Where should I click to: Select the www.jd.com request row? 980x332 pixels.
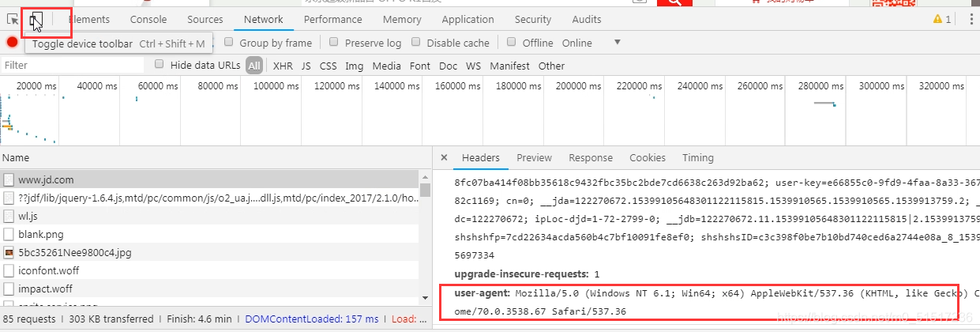pyautogui.click(x=210, y=179)
